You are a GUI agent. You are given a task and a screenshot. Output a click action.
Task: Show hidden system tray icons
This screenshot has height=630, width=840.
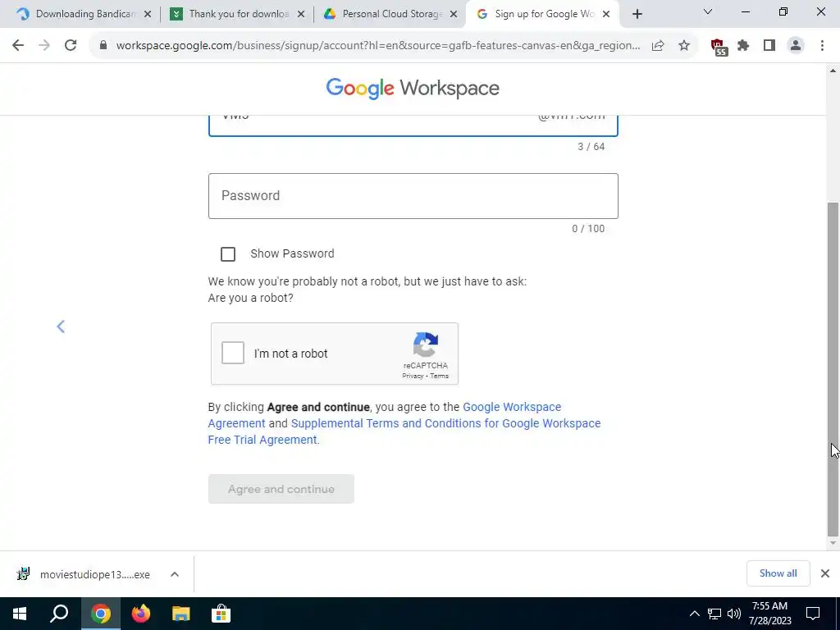694,614
